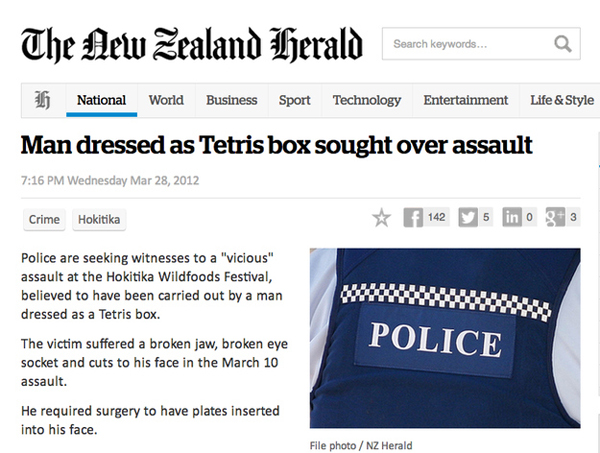Viewport: 600px width, 453px height.
Task: Click the magnifying glass search icon
Action: click(562, 43)
